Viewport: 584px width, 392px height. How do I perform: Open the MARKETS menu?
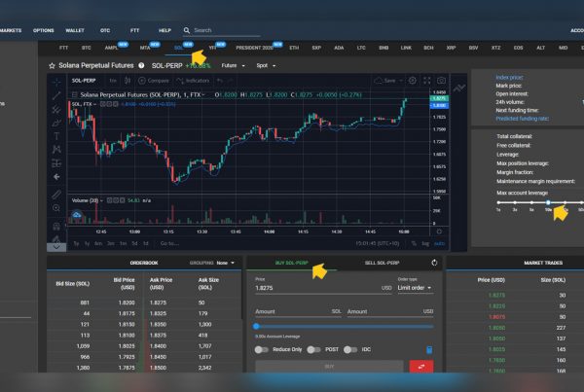point(11,30)
